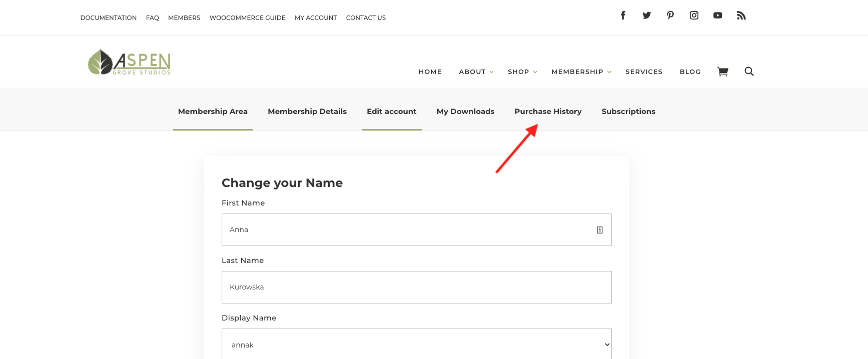868x359 pixels.
Task: Open the Facebook social icon
Action: (623, 15)
